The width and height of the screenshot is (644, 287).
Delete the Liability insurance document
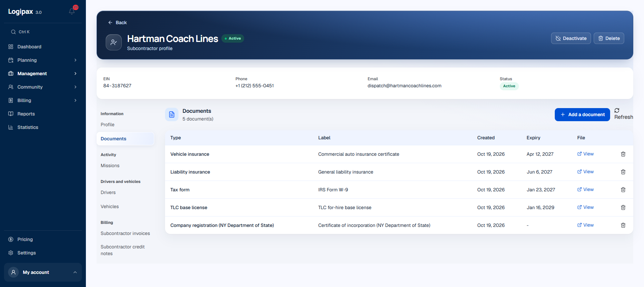pos(623,172)
